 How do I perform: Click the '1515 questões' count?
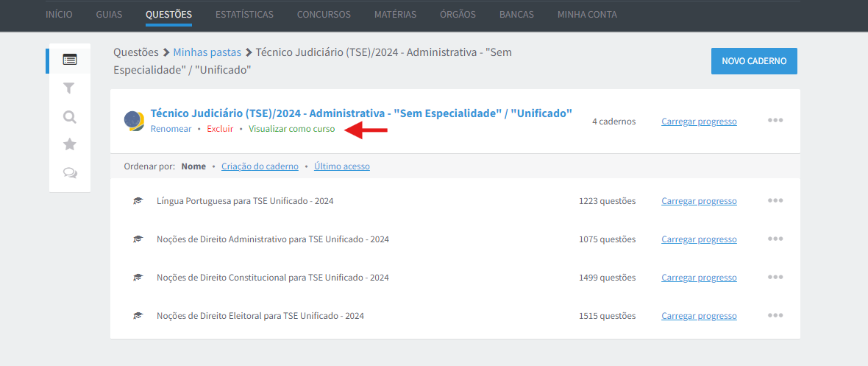click(608, 315)
